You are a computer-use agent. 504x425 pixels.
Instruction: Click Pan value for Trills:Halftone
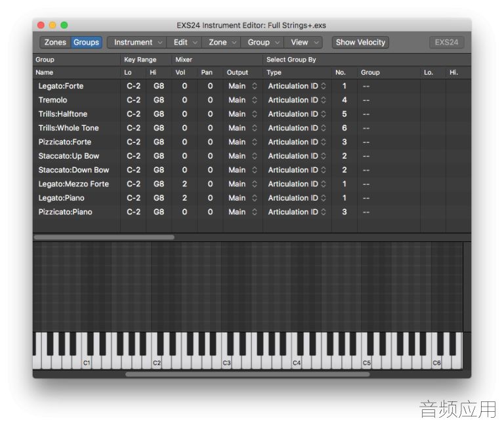[210, 114]
